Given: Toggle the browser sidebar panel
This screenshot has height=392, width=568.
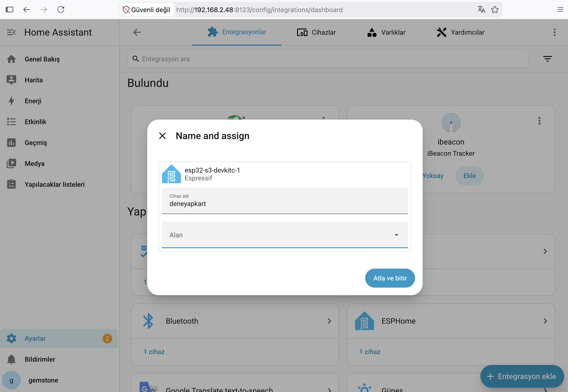Looking at the screenshot, I should tap(9, 9).
